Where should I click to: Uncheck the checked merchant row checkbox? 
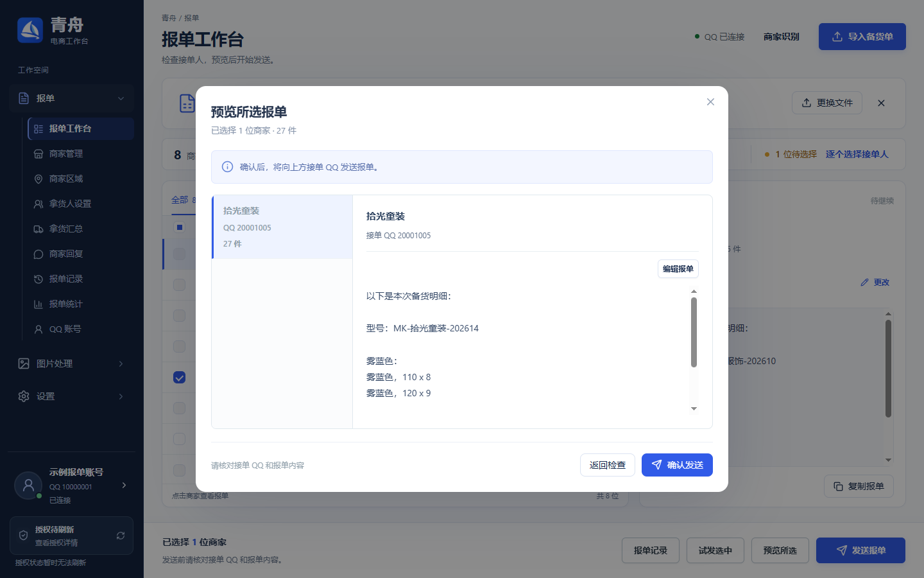(180, 378)
